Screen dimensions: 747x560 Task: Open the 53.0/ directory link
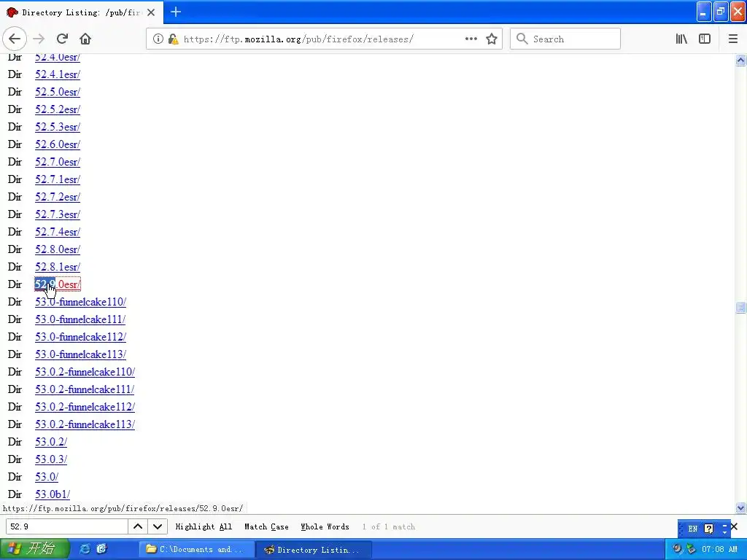pyautogui.click(x=47, y=477)
